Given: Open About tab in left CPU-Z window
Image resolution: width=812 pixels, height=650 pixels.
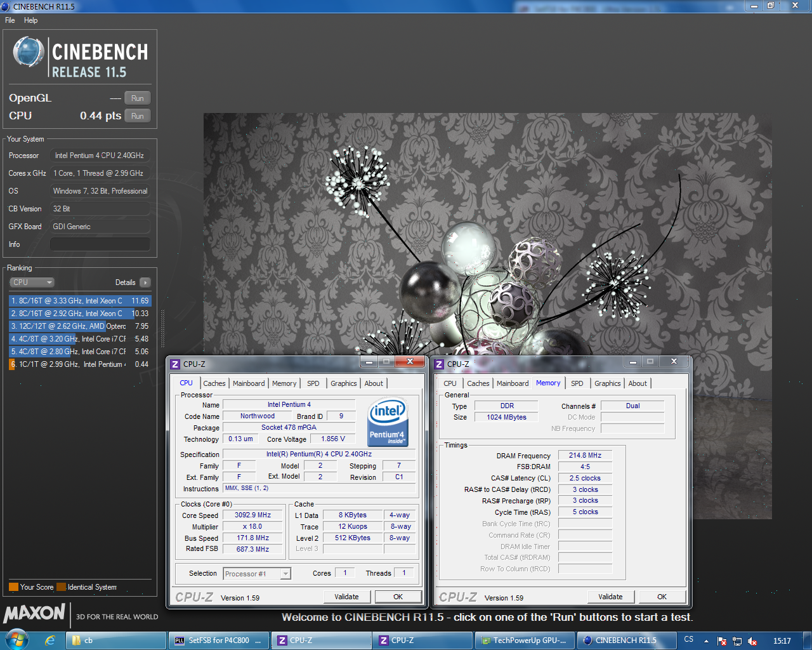Looking at the screenshot, I should 374,383.
